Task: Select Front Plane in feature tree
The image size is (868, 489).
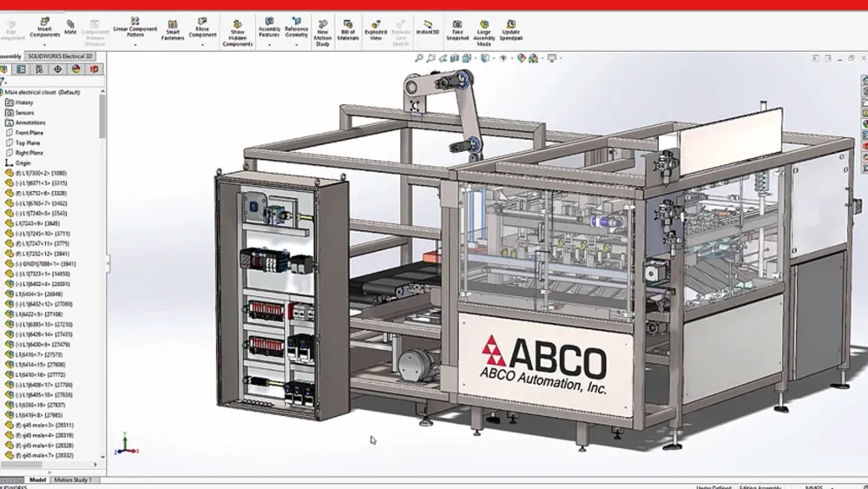Action: point(24,132)
